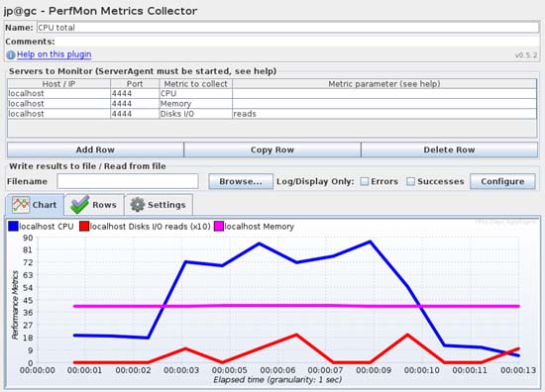Click the empty metric parameter cell in Memory row
This screenshot has width=545, height=392.
click(x=384, y=104)
